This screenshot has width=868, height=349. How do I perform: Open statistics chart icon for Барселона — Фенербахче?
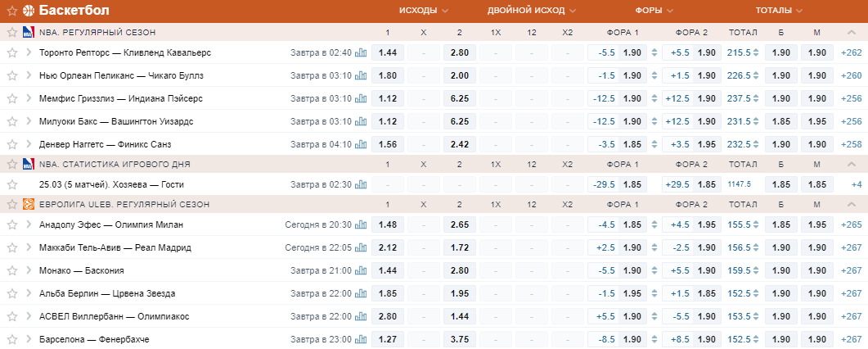361,340
